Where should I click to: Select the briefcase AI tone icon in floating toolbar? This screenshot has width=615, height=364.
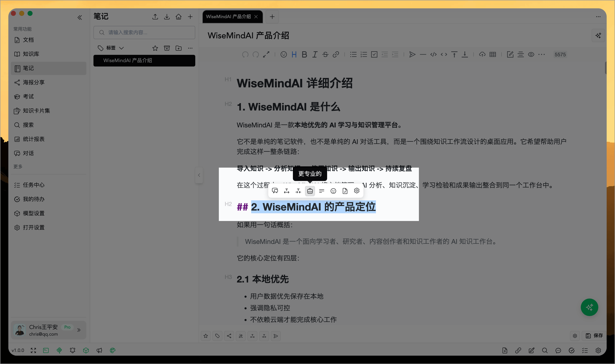click(x=310, y=191)
